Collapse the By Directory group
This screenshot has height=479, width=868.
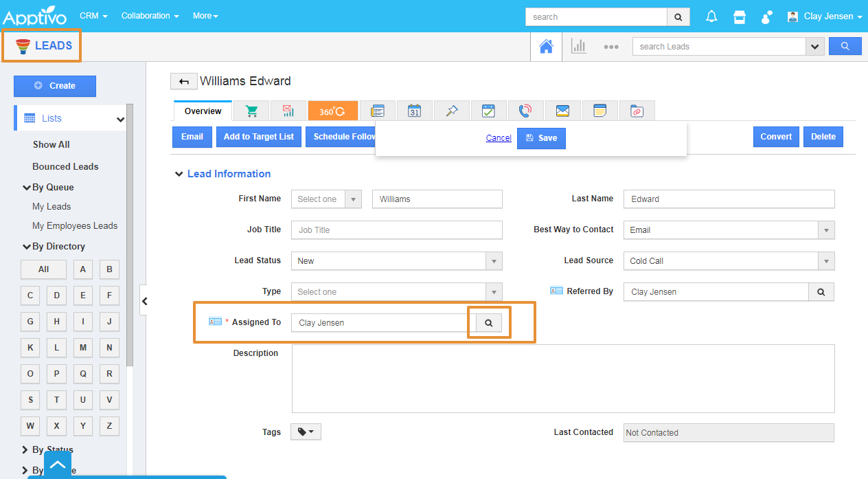point(27,247)
